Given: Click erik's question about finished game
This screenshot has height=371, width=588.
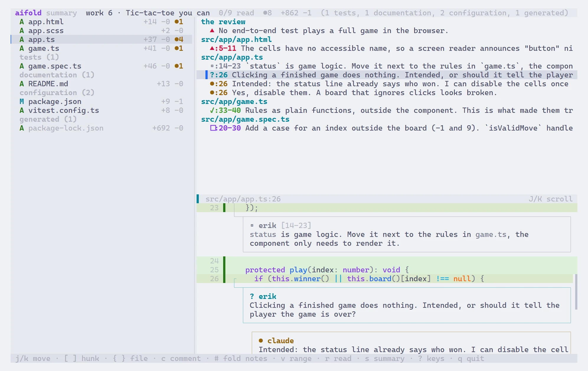Looking at the screenshot, I should (x=407, y=305).
